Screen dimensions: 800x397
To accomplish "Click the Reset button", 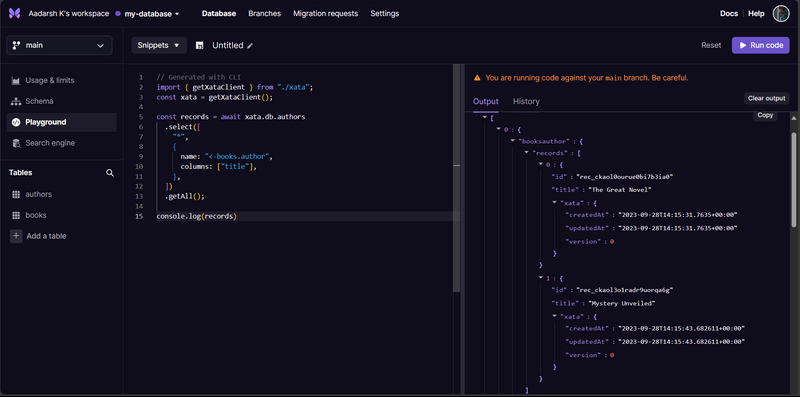I will (711, 45).
